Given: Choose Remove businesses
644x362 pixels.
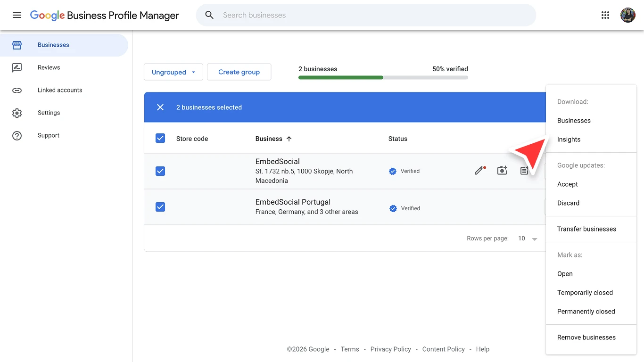Looking at the screenshot, I should click(591, 337).
